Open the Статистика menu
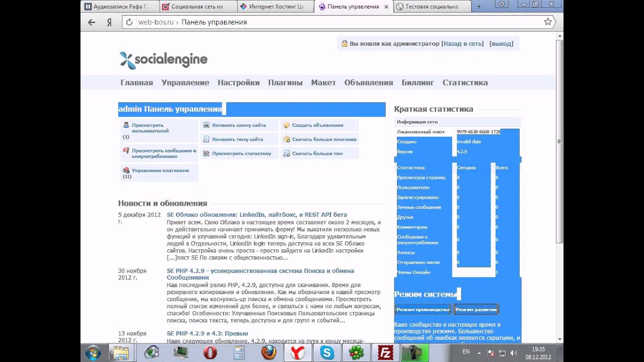The image size is (644, 362). pos(465,82)
